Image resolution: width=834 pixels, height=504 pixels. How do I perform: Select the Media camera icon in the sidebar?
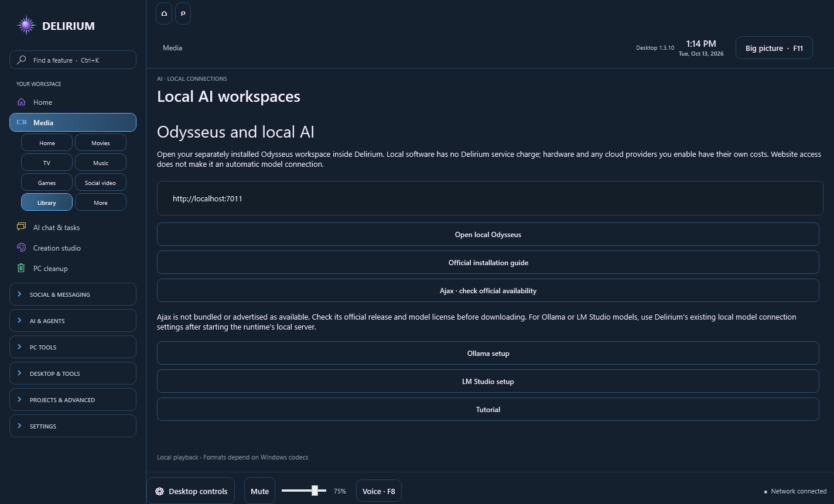(x=22, y=122)
